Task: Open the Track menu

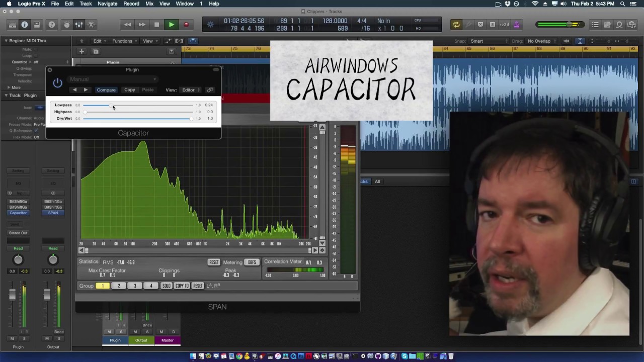Action: (86, 4)
